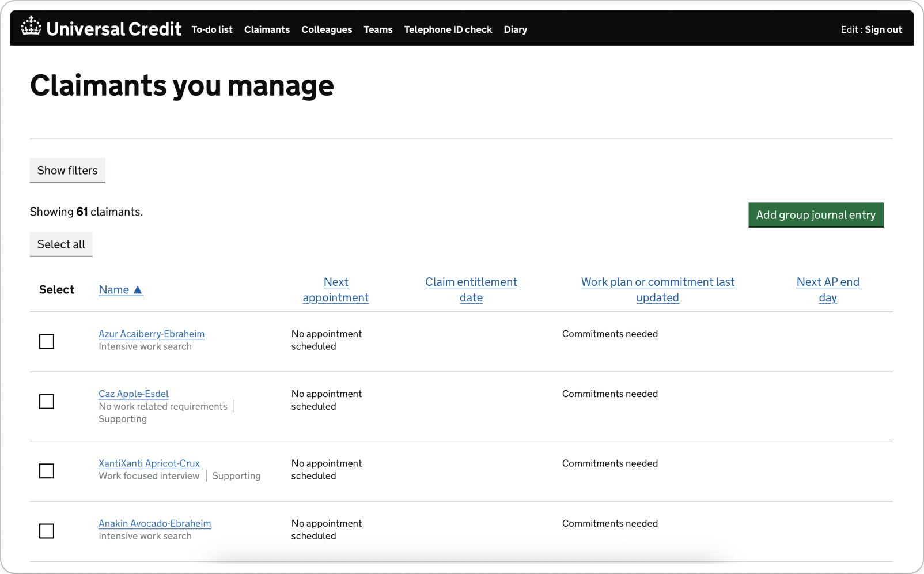Open claimant Caz Apple-Esdel
The width and height of the screenshot is (924, 574).
134,394
